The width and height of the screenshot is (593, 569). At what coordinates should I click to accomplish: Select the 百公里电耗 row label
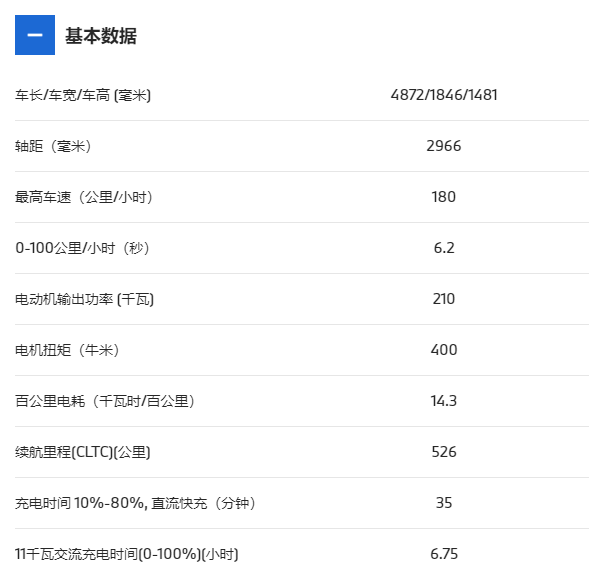tap(105, 401)
